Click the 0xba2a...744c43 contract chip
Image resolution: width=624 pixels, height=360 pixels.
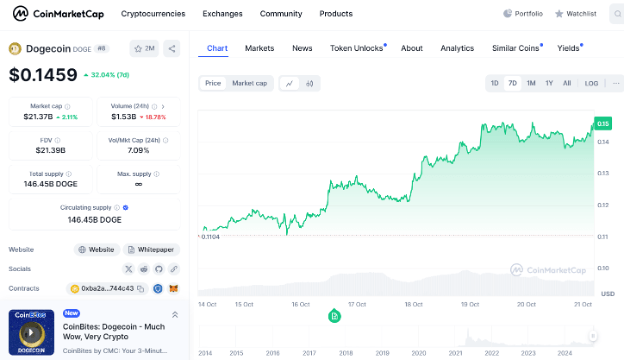tap(107, 288)
